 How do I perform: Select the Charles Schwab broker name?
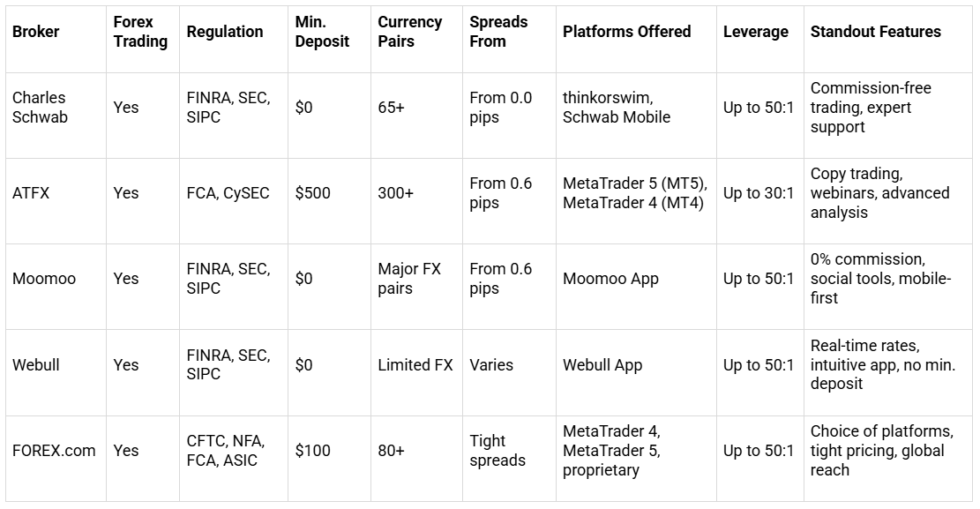[x=39, y=108]
